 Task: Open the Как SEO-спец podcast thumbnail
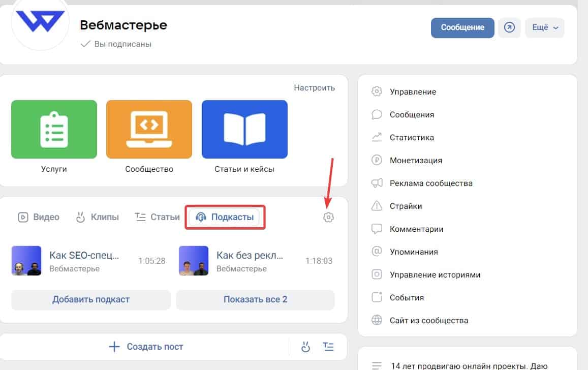pos(26,261)
